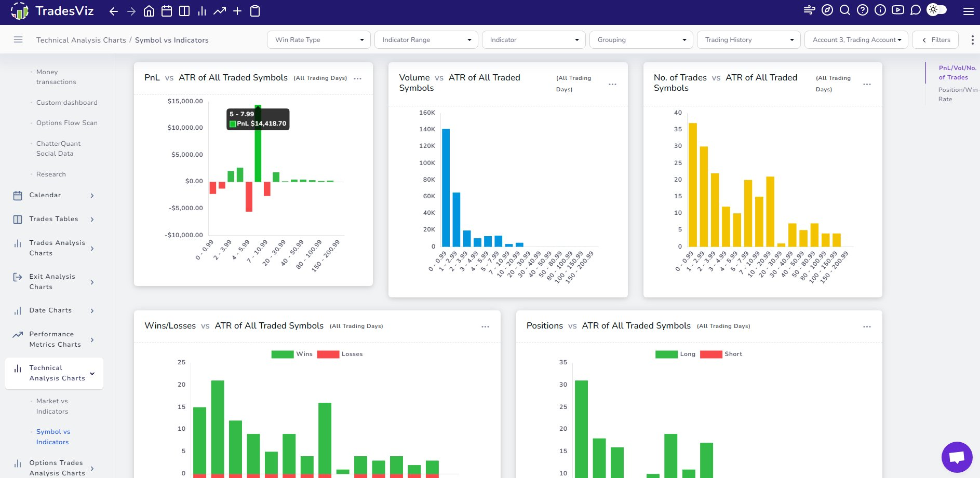The width and height of the screenshot is (980, 478).
Task: Toggle the light/dark theme switch
Action: coord(937,10)
